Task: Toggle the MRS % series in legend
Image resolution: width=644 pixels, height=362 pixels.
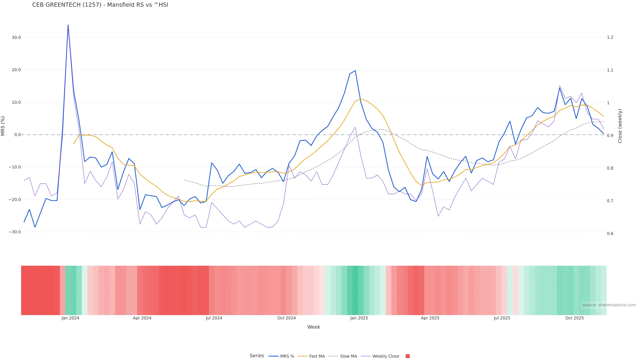Action: [x=287, y=356]
